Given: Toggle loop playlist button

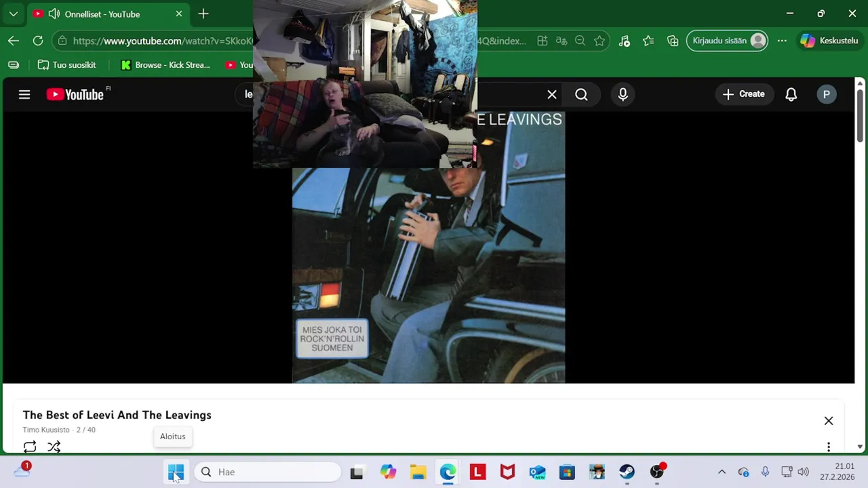Looking at the screenshot, I should [30, 447].
